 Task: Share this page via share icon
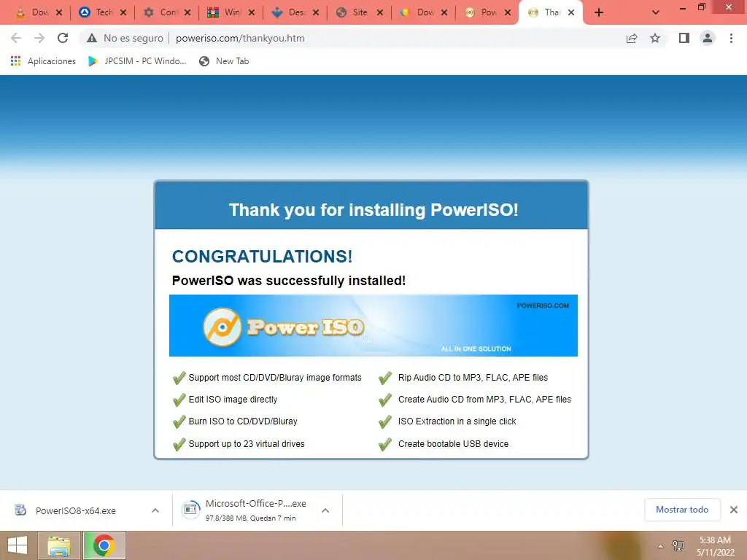click(x=632, y=38)
